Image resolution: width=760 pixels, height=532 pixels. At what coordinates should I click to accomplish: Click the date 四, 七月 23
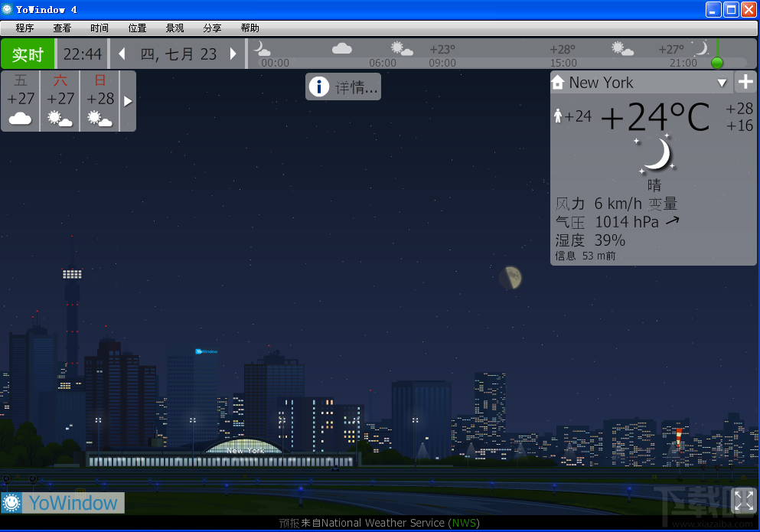178,54
